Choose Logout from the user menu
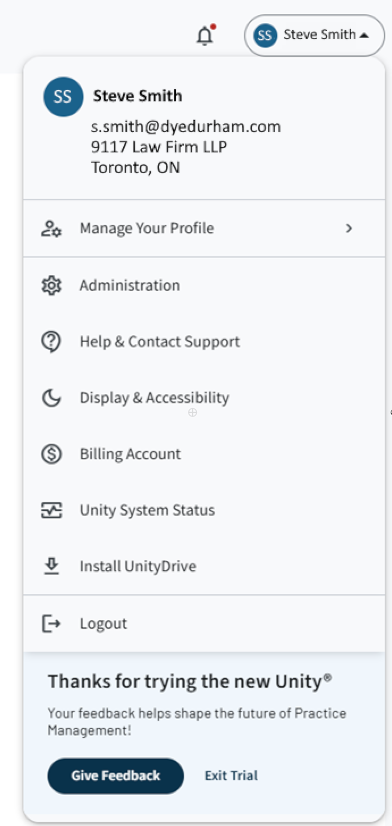 204,624
